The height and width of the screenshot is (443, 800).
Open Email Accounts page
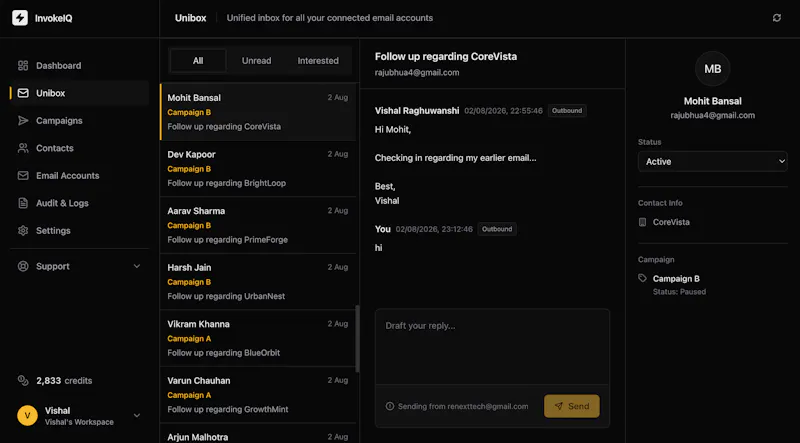[x=79, y=176]
